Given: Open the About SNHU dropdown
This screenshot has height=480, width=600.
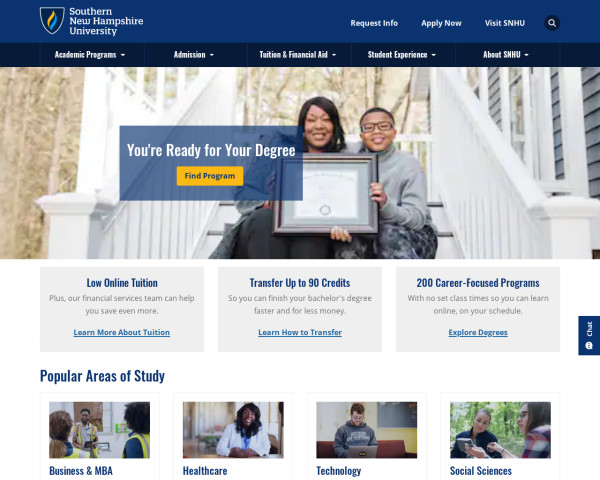Looking at the screenshot, I should (505, 55).
